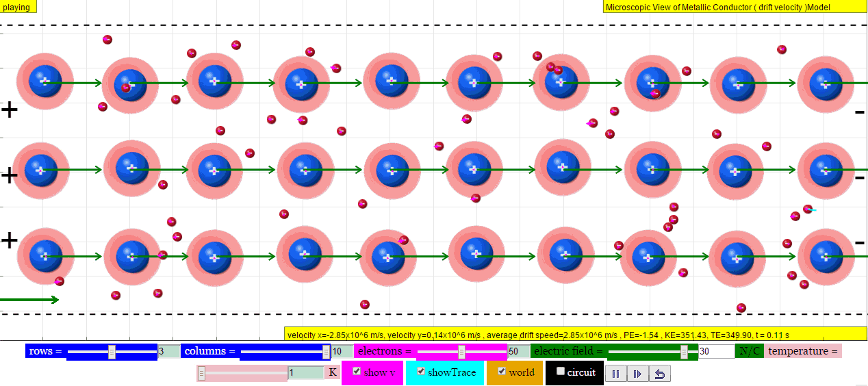The height and width of the screenshot is (386, 868).
Task: Click the electrons value field showing 50
Action: click(x=518, y=351)
